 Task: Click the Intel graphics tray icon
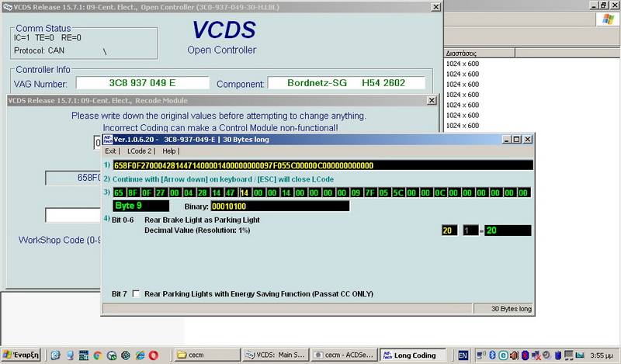point(580,355)
